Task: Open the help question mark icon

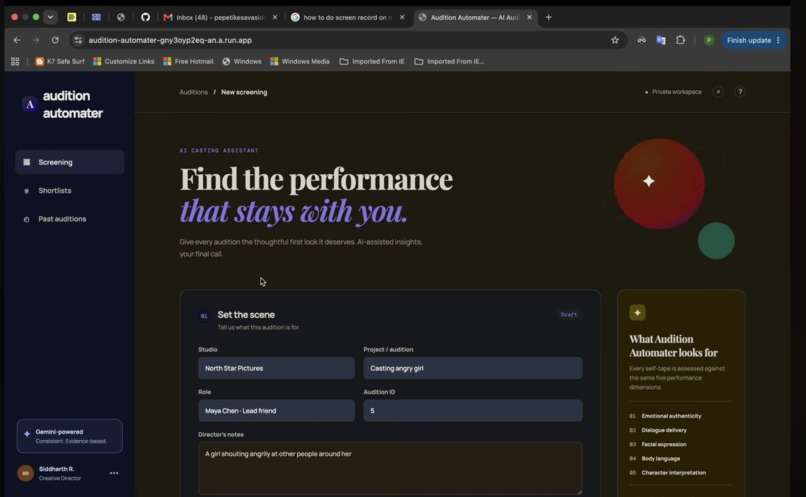Action: click(x=740, y=92)
